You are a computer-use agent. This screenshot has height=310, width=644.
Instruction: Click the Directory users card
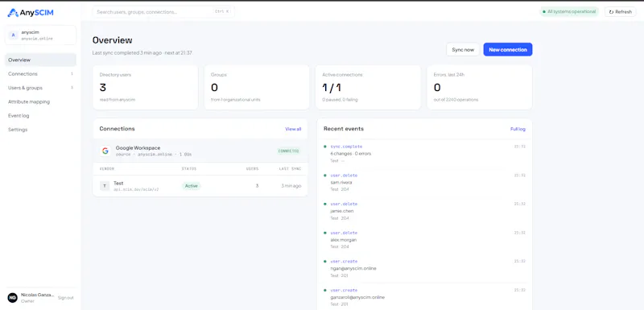coord(146,88)
